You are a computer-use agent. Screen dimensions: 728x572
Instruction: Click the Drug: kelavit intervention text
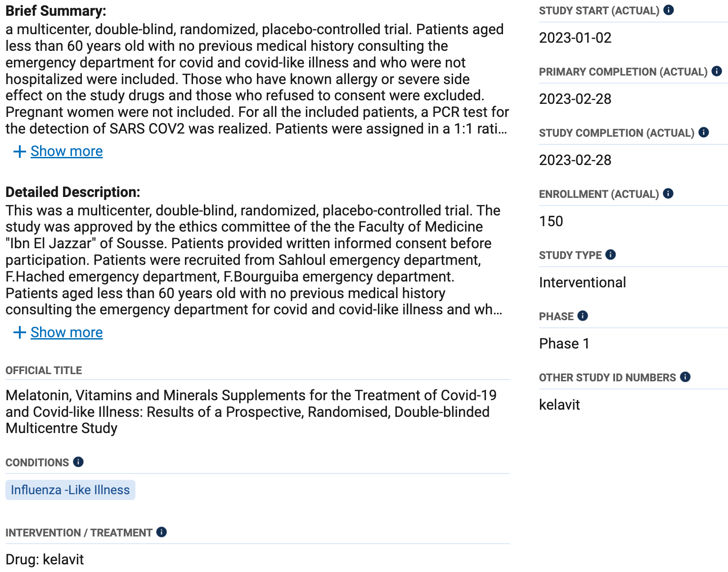point(45,559)
